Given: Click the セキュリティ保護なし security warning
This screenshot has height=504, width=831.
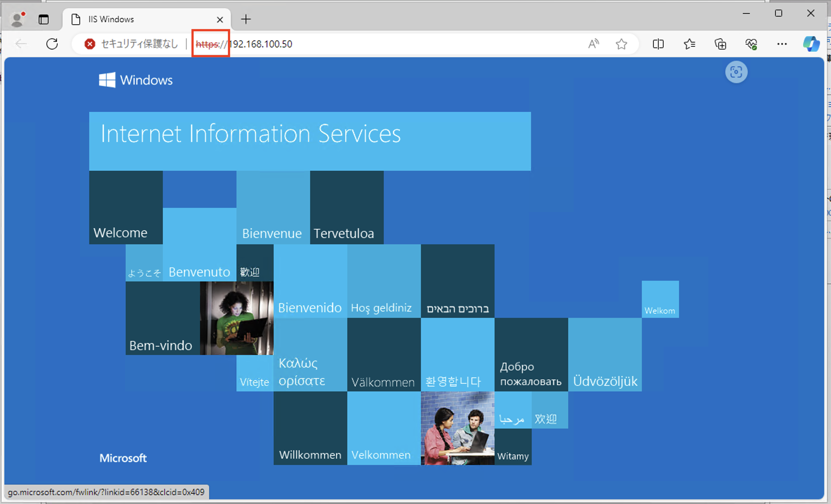Looking at the screenshot, I should tap(132, 44).
